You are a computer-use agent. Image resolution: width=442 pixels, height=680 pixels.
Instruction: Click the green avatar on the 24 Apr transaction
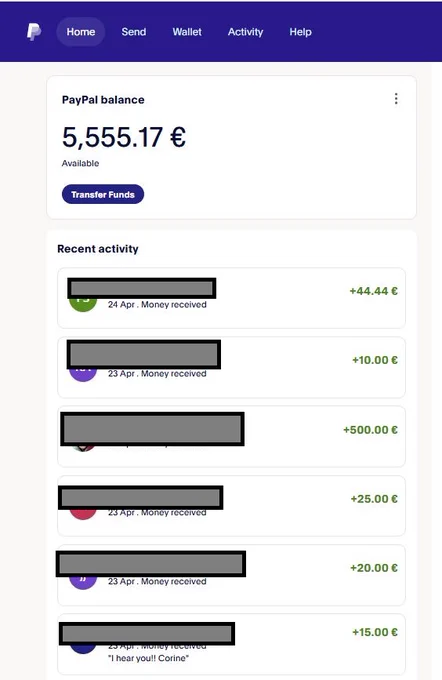coord(83,304)
